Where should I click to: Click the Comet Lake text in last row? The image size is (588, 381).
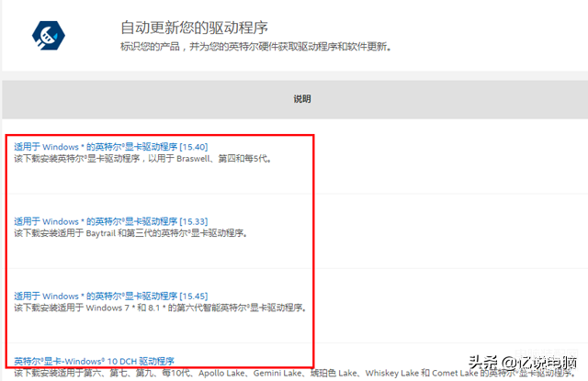coord(456,373)
